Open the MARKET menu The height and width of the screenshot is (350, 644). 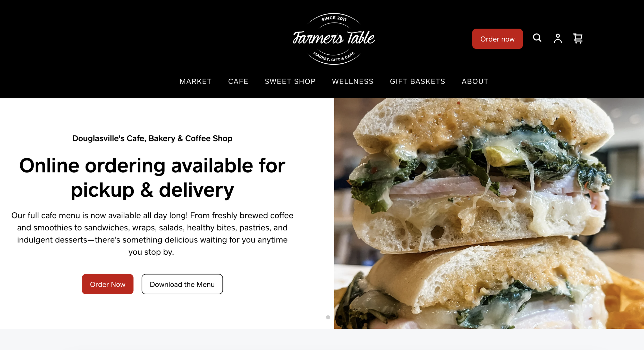tap(196, 81)
